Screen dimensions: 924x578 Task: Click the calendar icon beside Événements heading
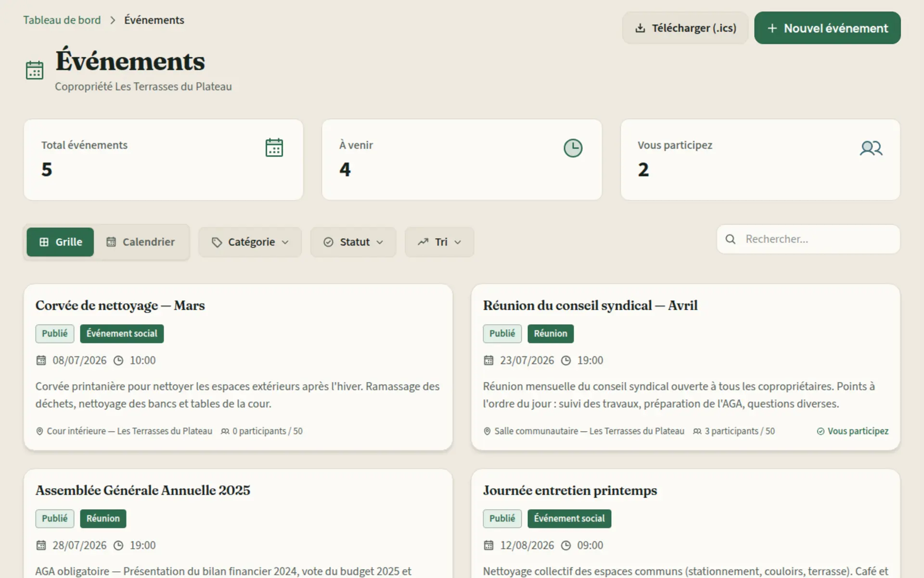pos(35,70)
